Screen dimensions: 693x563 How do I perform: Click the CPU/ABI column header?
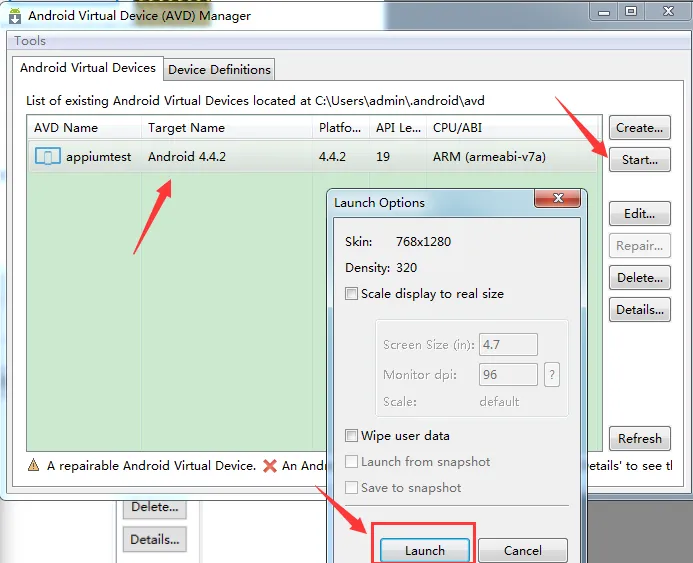point(512,128)
